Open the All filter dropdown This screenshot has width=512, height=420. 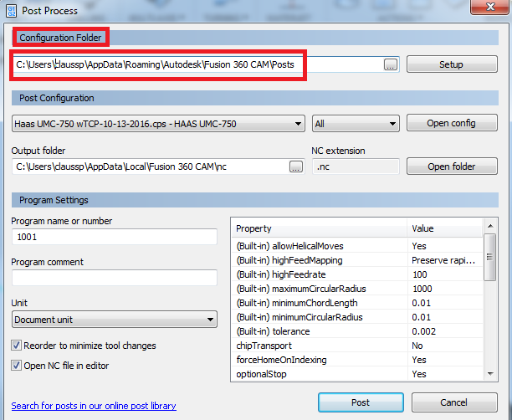click(x=356, y=124)
